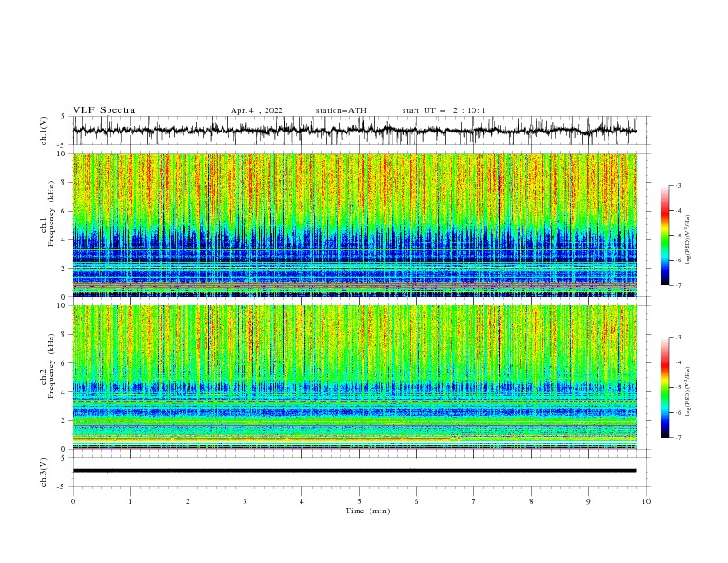Click the date text "Apr.4 , 2022"

point(256,110)
